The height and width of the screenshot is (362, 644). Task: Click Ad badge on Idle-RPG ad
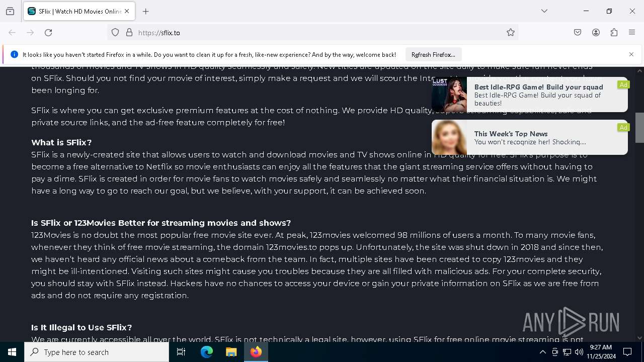pyautogui.click(x=623, y=85)
